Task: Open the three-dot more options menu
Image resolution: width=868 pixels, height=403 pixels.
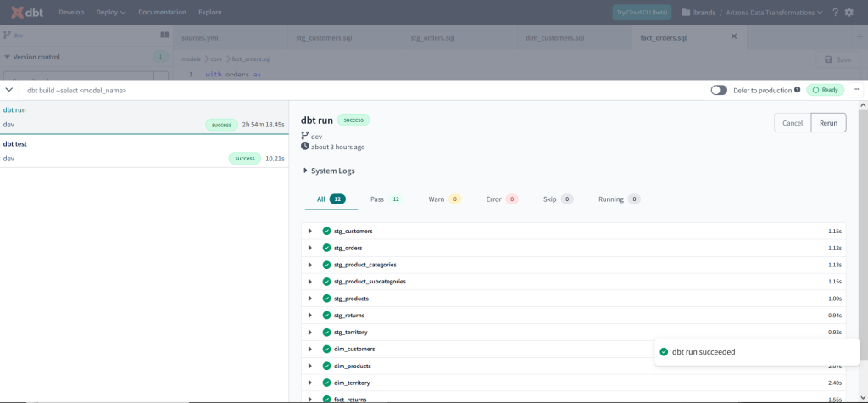Action: [x=856, y=89]
